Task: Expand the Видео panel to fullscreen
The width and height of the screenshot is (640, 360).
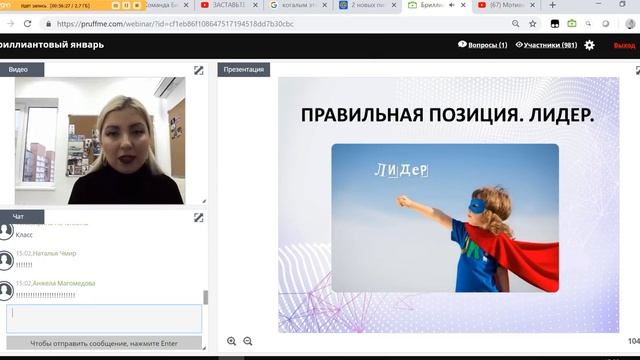Action: pyautogui.click(x=198, y=70)
